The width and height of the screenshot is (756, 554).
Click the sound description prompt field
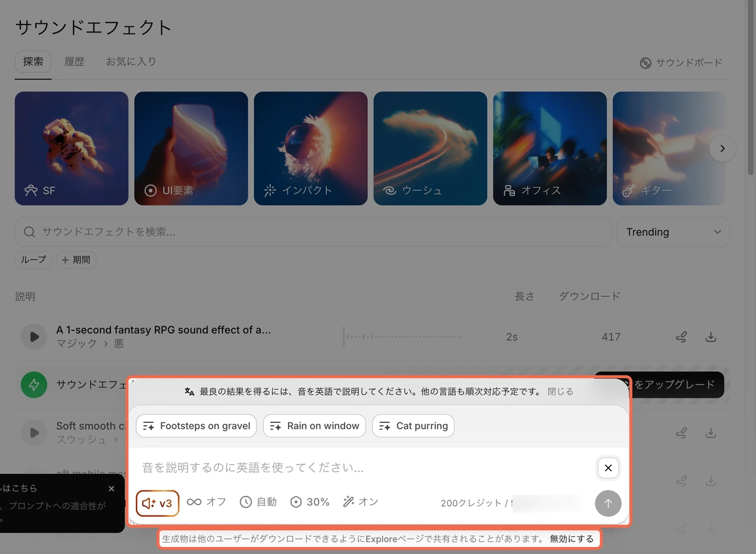pos(365,468)
